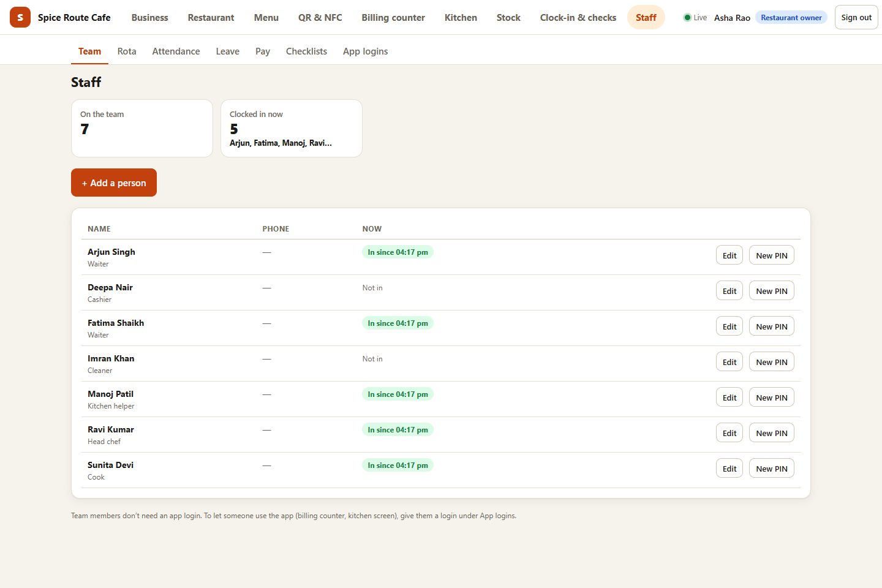
Task: Generate a new PIN for Deepa Nair
Action: [x=772, y=291]
